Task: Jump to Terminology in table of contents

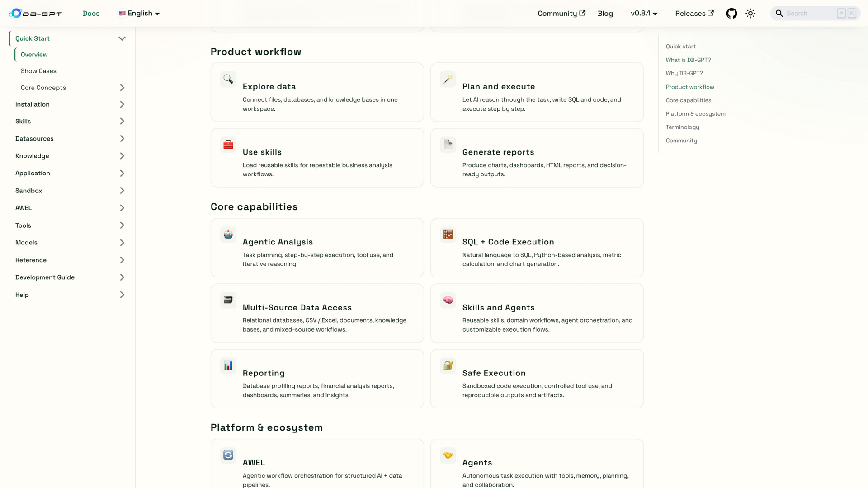Action: [x=682, y=127]
